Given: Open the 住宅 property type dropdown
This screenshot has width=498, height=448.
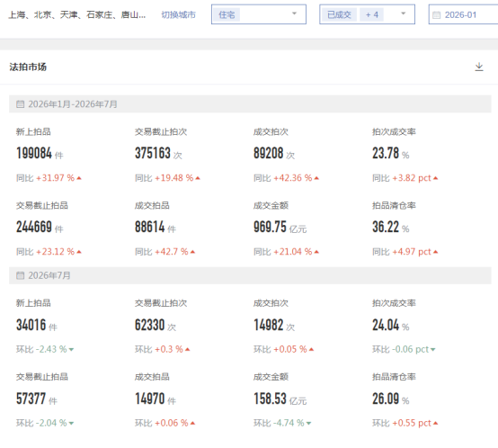Looking at the screenshot, I should click(x=259, y=14).
